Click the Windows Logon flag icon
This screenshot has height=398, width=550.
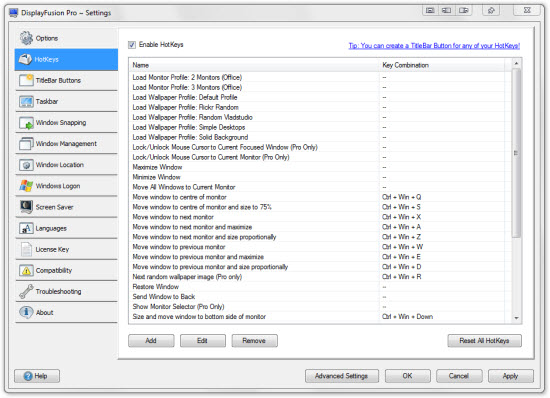tap(26, 186)
